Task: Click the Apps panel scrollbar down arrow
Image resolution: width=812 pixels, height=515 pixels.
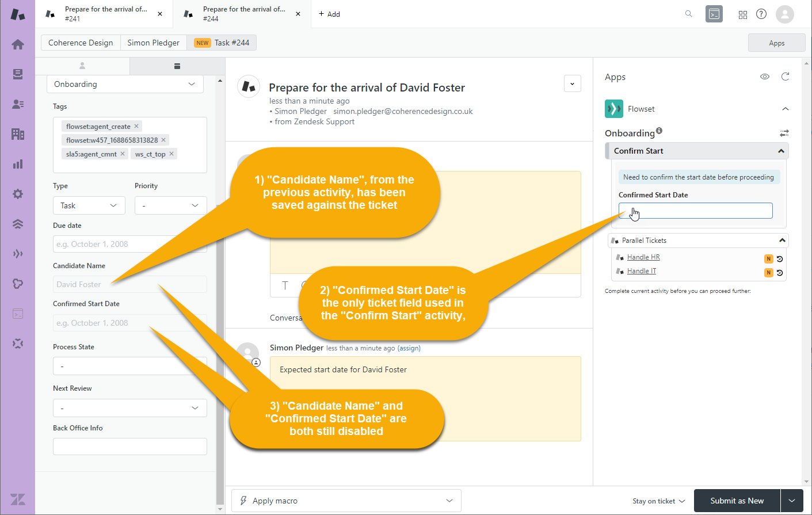Action: (807, 482)
